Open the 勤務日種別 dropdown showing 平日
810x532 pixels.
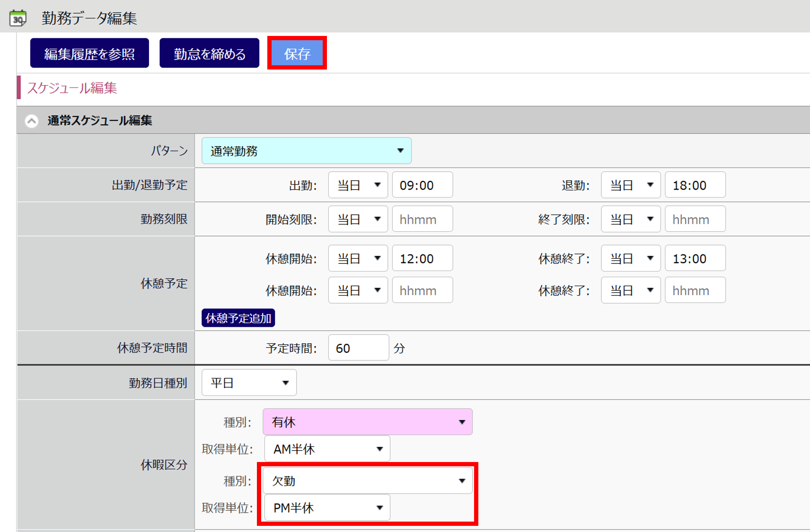tap(249, 383)
